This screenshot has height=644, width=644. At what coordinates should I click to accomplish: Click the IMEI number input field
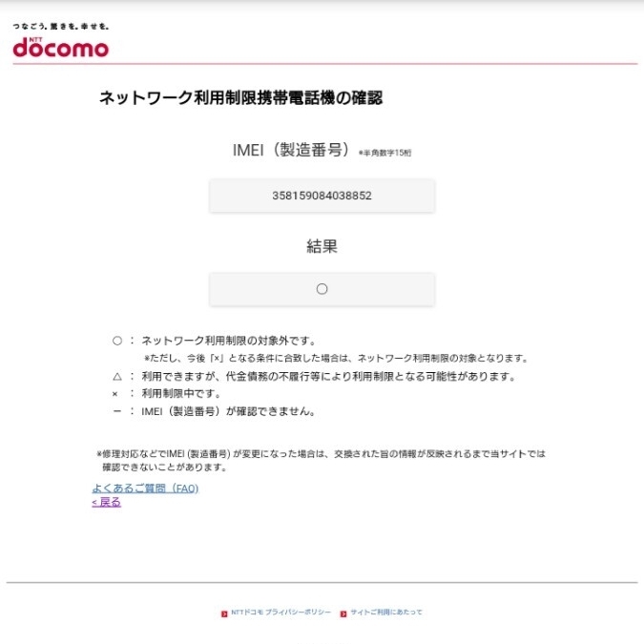point(322,196)
